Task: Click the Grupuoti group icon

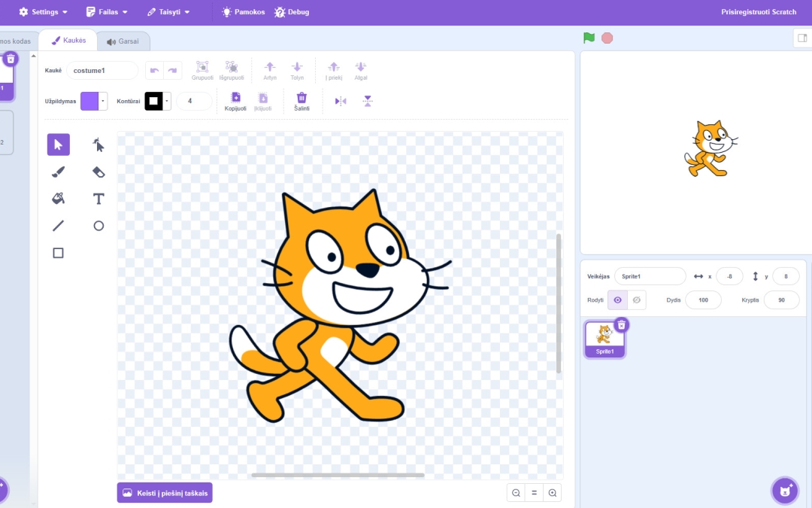Action: 202,71
